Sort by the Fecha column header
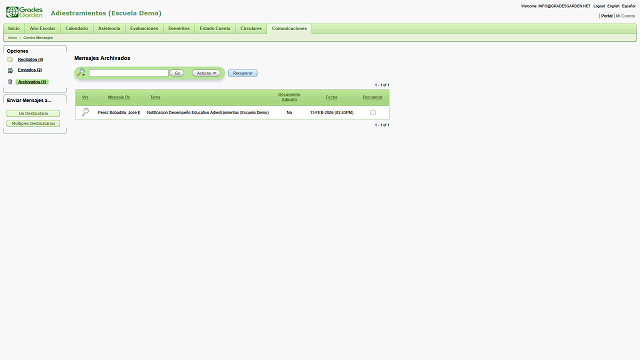This screenshot has height=360, width=640. tap(331, 97)
